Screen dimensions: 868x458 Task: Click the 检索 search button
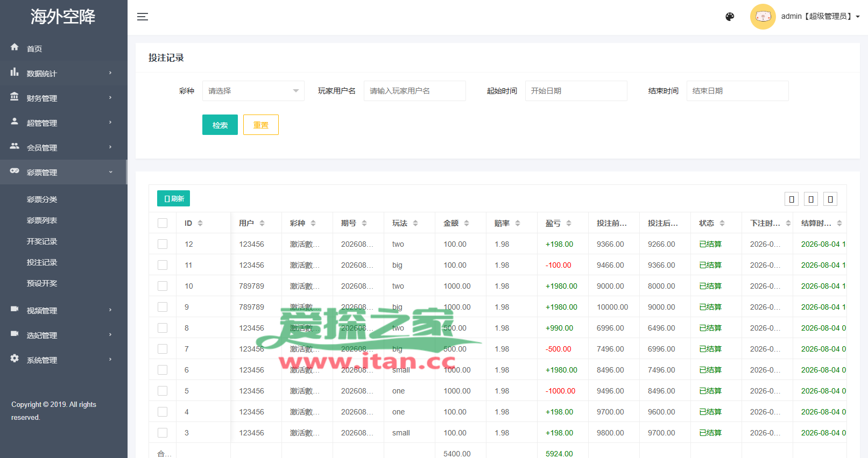click(220, 125)
